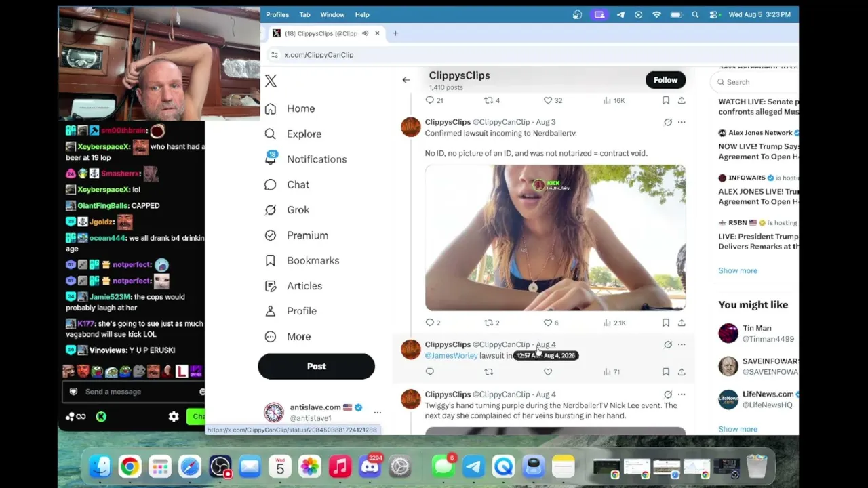
Task: Reply to the Aug 3 Nerdballertv lawsuit post
Action: pyautogui.click(x=429, y=323)
